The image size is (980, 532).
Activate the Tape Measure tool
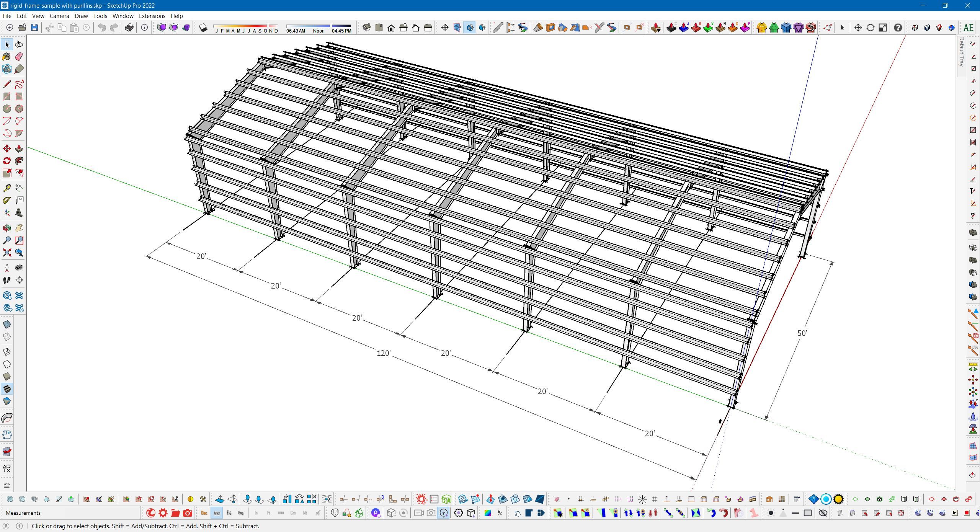(x=7, y=188)
